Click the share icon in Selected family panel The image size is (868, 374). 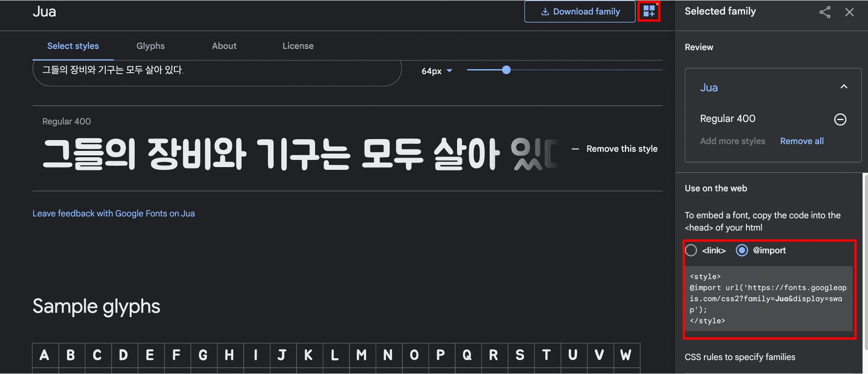pyautogui.click(x=825, y=12)
